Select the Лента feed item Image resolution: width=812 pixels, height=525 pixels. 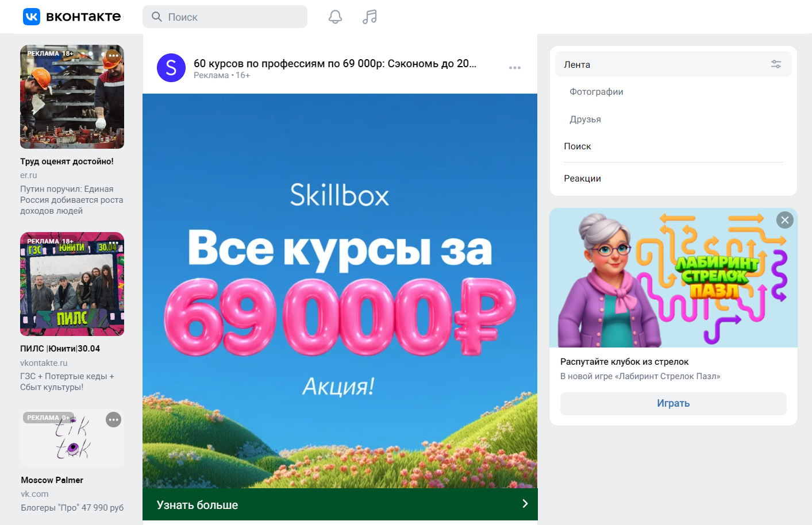(x=674, y=64)
